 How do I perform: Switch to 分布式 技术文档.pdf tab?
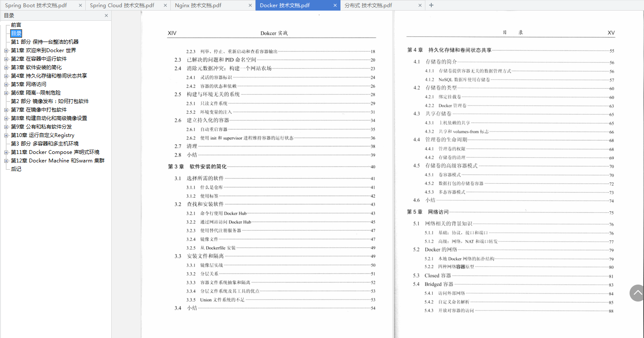tap(368, 6)
